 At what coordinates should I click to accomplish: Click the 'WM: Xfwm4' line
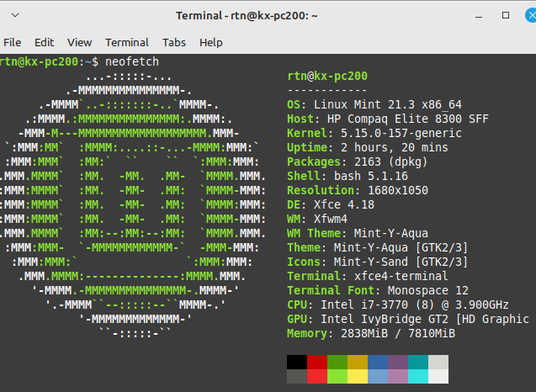click(x=317, y=219)
